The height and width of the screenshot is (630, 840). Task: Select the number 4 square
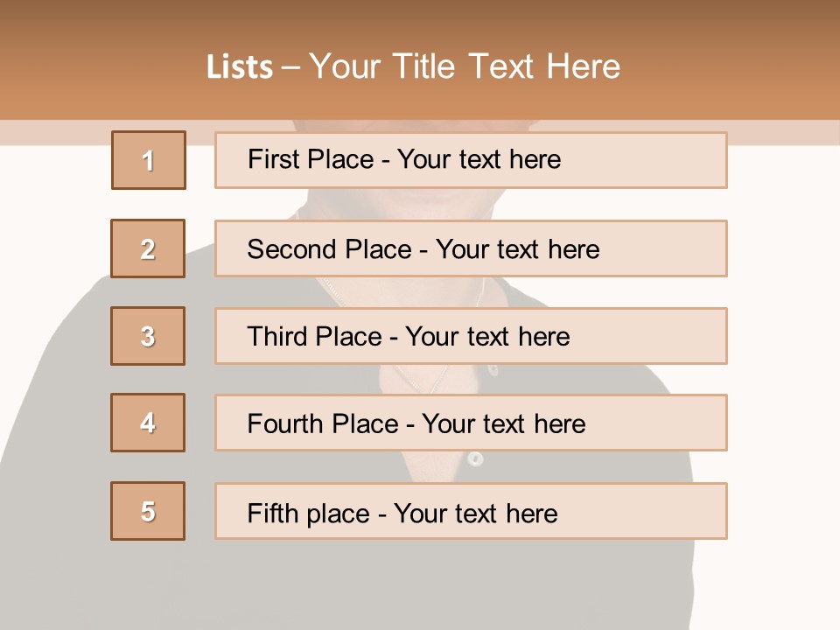click(x=148, y=423)
